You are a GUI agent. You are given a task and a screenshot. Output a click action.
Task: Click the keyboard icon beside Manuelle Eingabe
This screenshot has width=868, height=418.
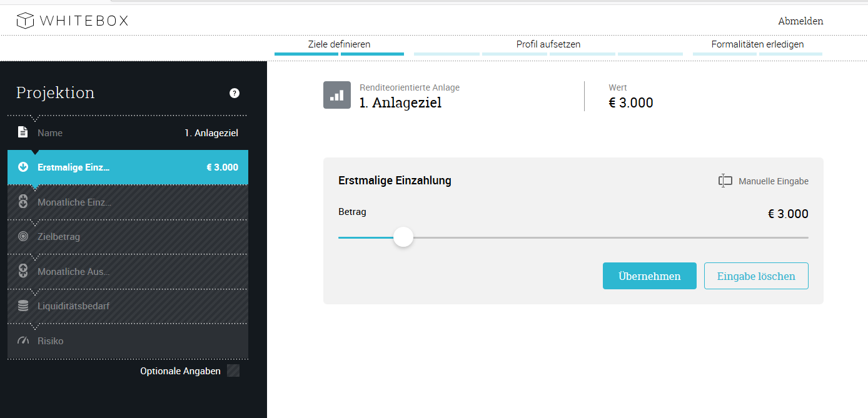(x=725, y=181)
